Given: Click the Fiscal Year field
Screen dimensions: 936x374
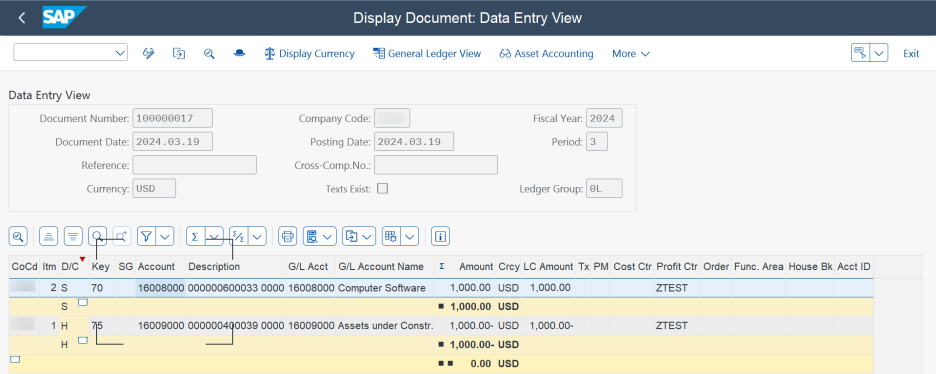Looking at the screenshot, I should pyautogui.click(x=604, y=118).
